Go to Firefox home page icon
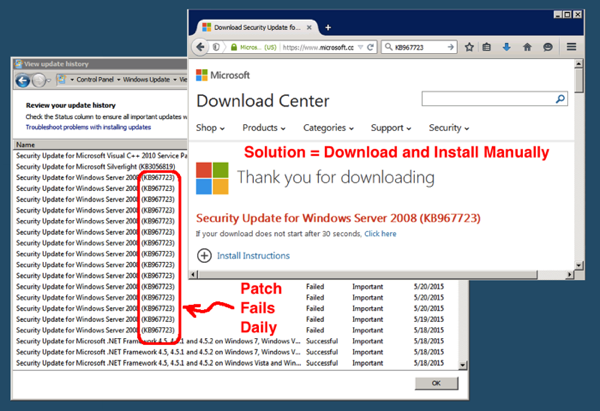 (527, 47)
